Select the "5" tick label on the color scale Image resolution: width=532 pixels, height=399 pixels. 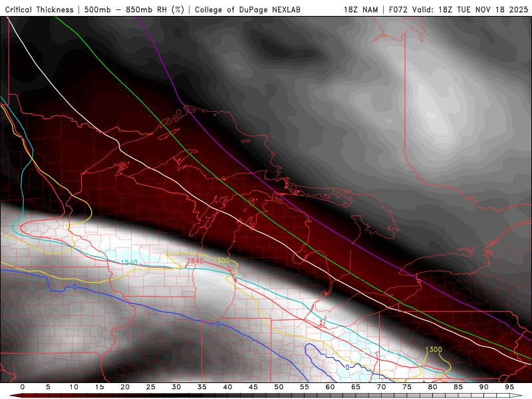click(48, 387)
